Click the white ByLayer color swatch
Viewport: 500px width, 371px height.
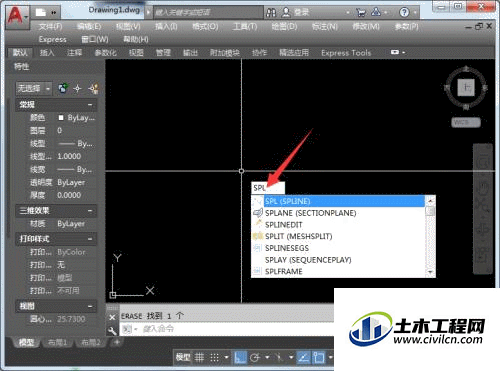tap(61, 118)
